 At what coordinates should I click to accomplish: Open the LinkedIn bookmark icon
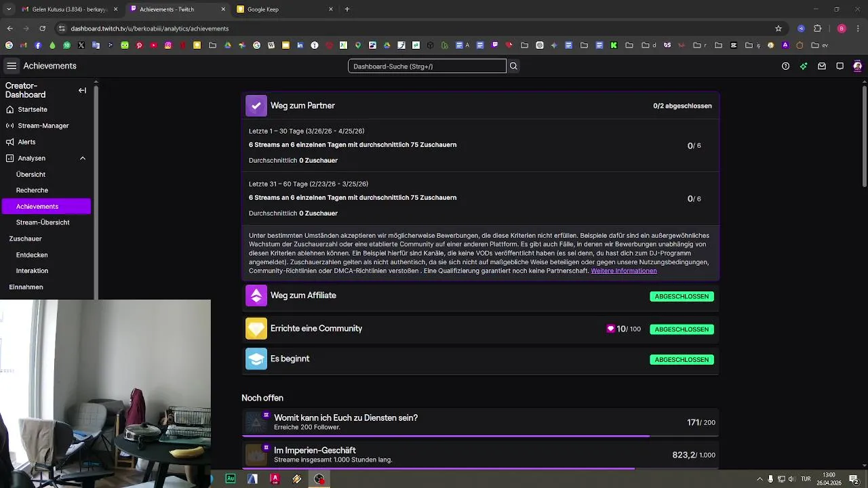coord(300,45)
